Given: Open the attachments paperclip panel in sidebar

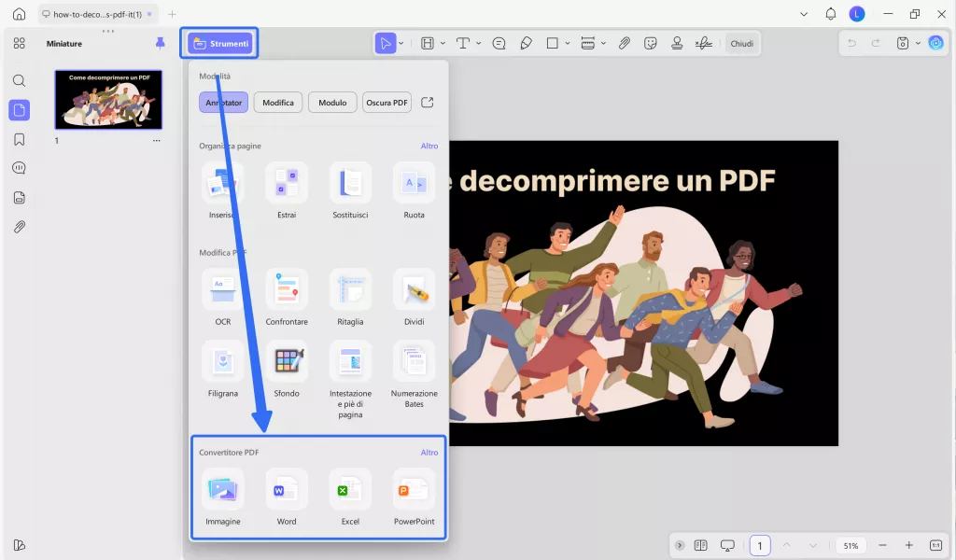Looking at the screenshot, I should (20, 228).
